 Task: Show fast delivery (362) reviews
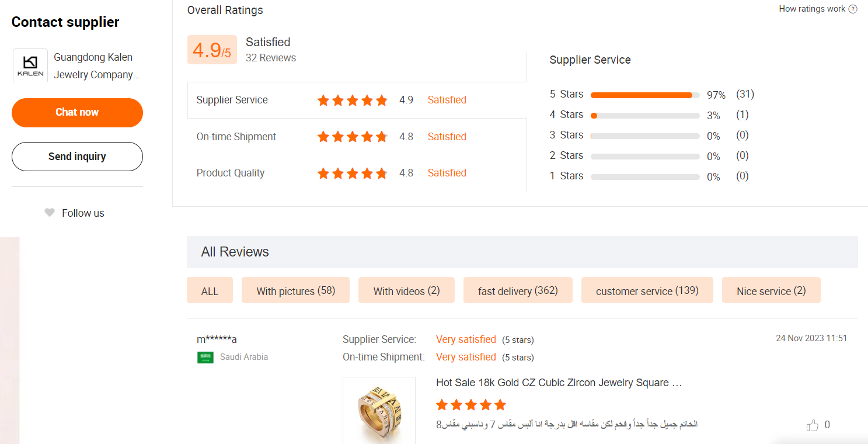tap(518, 290)
